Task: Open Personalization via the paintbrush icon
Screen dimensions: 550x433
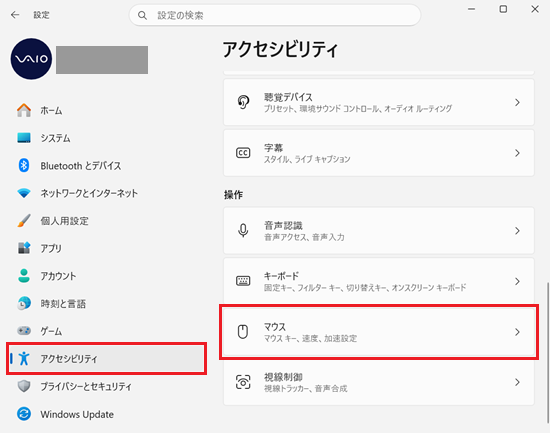Action: [x=24, y=220]
